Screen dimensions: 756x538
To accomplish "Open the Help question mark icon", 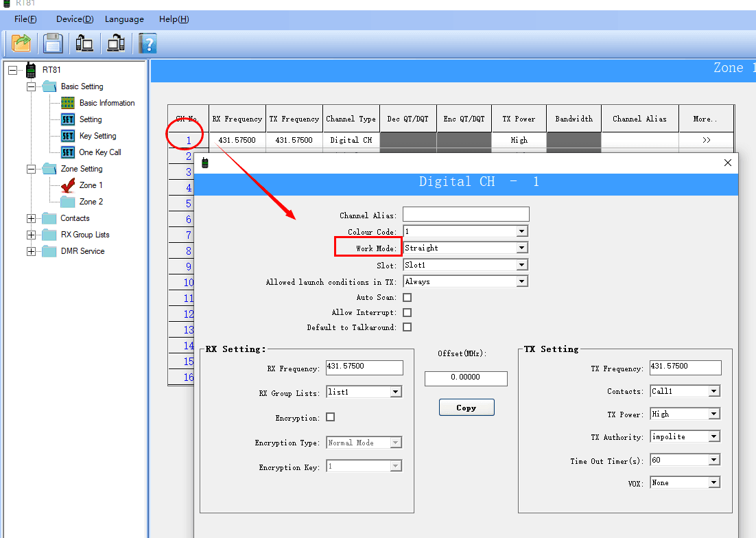I will 147,43.
